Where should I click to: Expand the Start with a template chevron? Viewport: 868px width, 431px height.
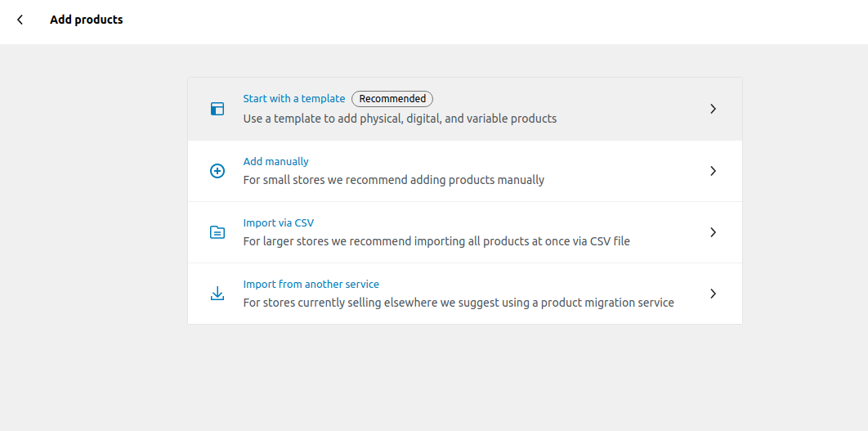(x=714, y=109)
